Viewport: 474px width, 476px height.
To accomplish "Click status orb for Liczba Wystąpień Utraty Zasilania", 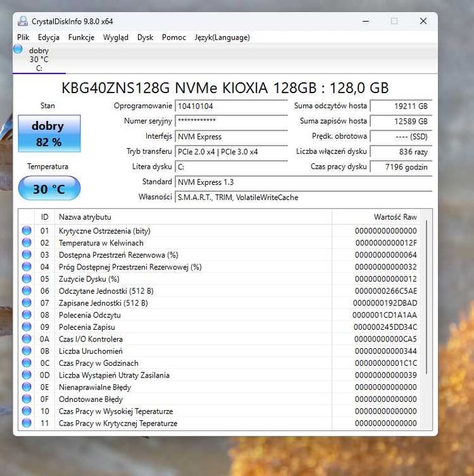I will [x=27, y=375].
